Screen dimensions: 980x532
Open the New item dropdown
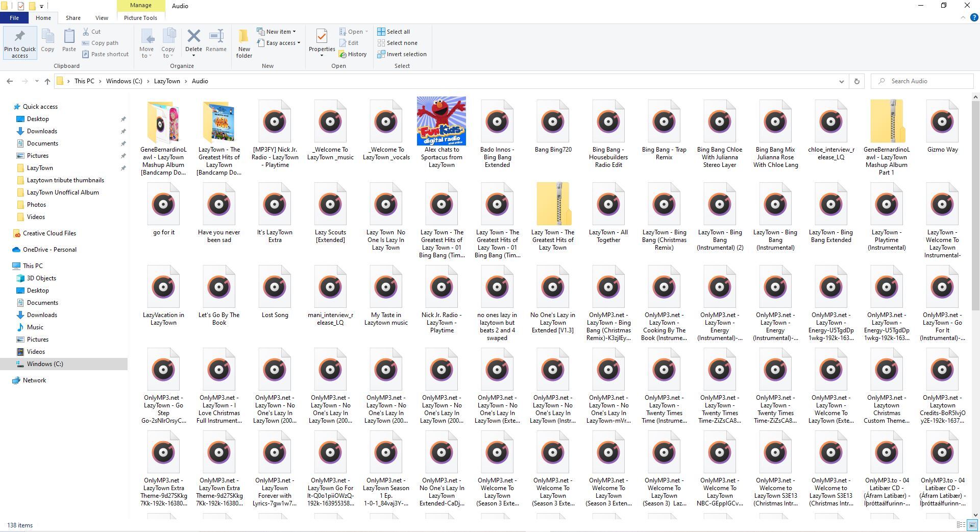tap(278, 32)
